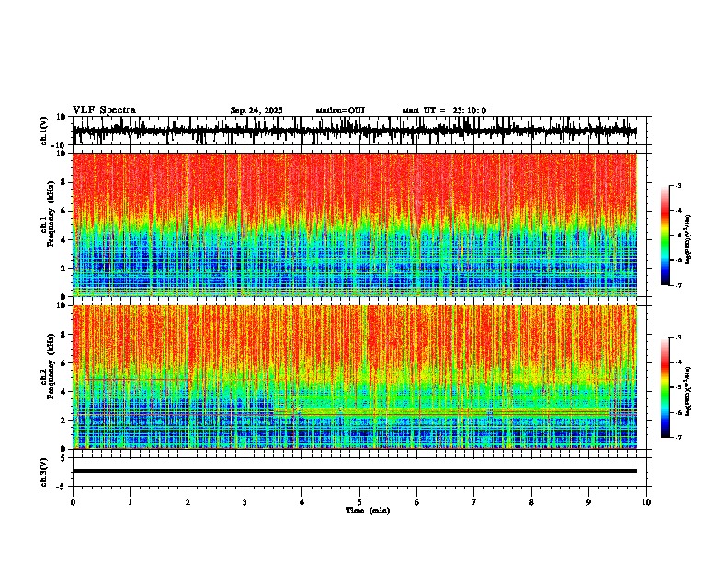Click the "6" kHz tick of ch.1 spectrogram

[63, 211]
